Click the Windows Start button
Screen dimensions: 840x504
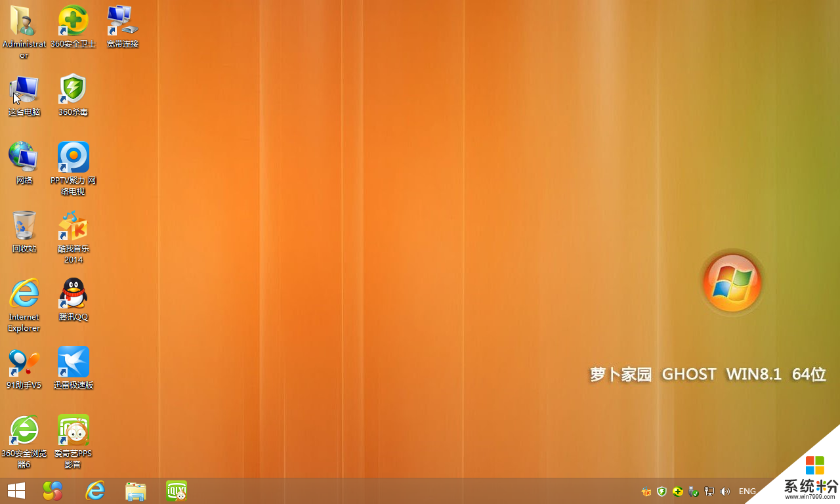(x=16, y=491)
